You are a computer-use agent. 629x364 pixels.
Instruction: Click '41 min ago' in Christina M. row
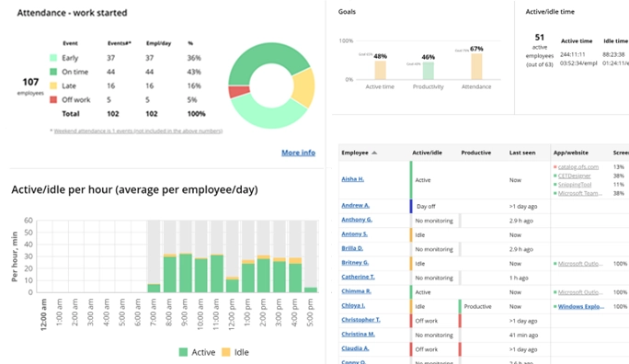click(523, 336)
